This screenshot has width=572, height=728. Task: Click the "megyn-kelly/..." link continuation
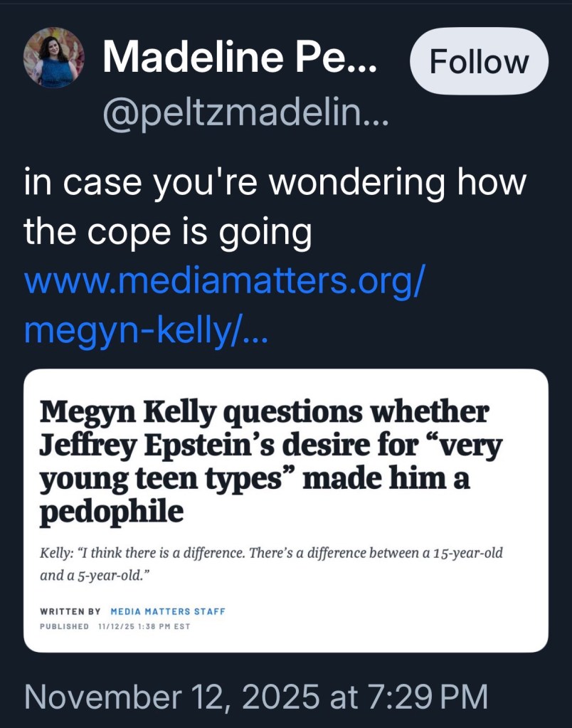point(146,330)
